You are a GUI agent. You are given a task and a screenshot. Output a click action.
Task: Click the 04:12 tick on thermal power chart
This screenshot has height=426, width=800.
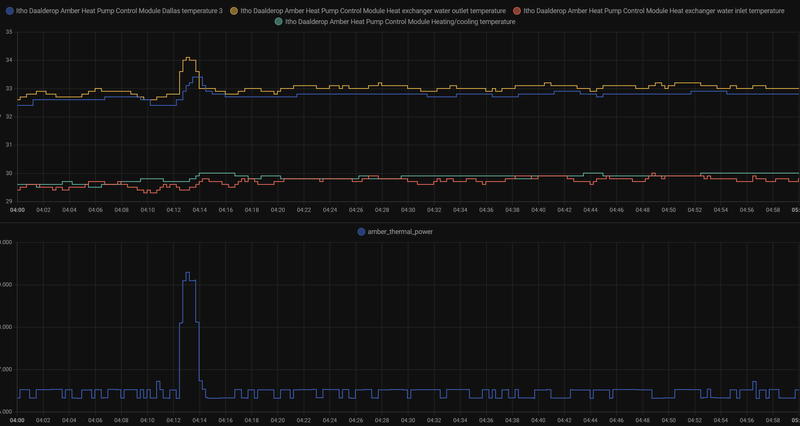click(x=173, y=420)
